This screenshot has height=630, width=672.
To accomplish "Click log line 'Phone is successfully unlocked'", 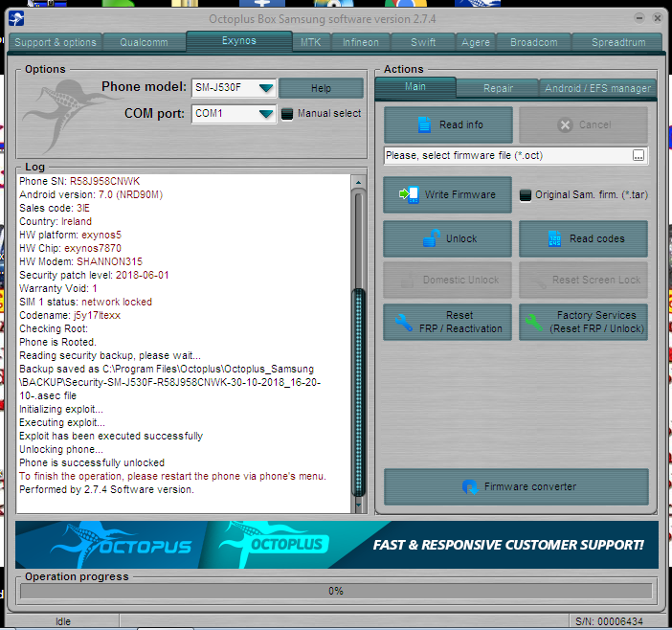I will pos(92,462).
